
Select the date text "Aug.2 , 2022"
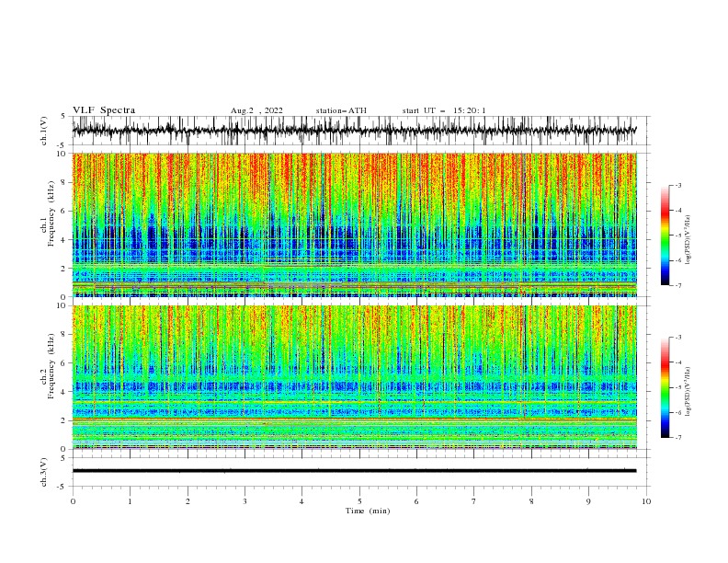coord(256,110)
